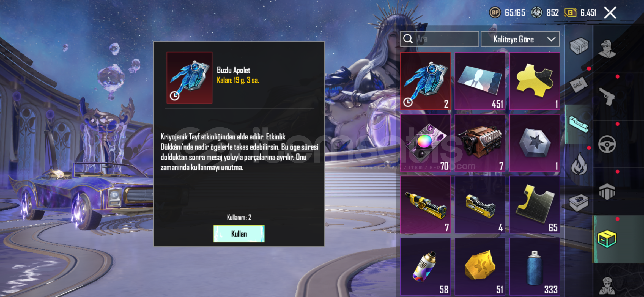Click the Kullan button
The height and width of the screenshot is (297, 644).
click(x=239, y=234)
